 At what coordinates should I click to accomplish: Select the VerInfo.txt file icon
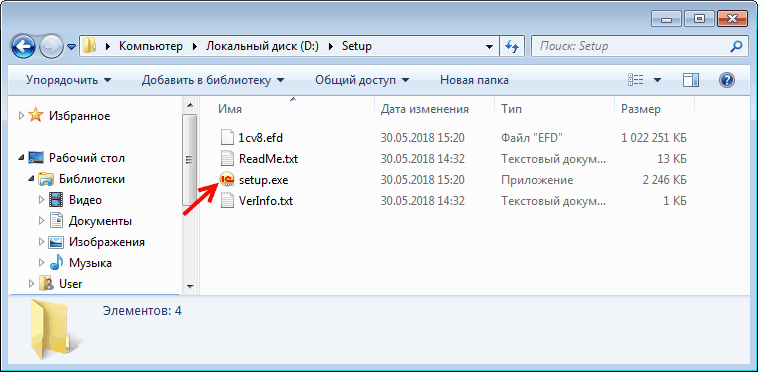tap(227, 200)
